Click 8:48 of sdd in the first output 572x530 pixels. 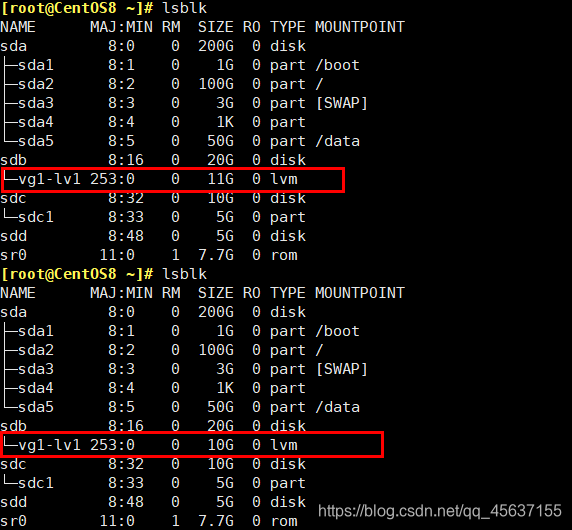pyautogui.click(x=126, y=236)
